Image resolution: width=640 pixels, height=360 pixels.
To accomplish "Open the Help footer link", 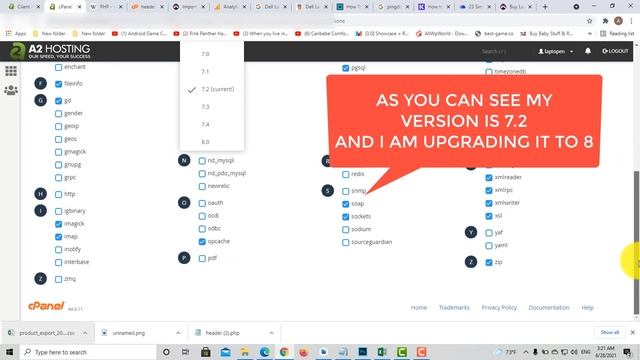I will click(587, 307).
